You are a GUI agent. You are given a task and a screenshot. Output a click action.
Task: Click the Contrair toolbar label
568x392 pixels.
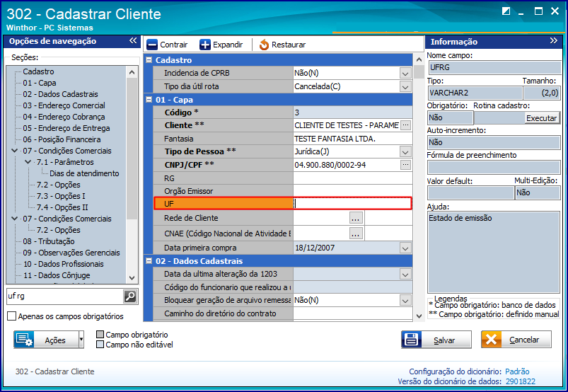click(173, 45)
